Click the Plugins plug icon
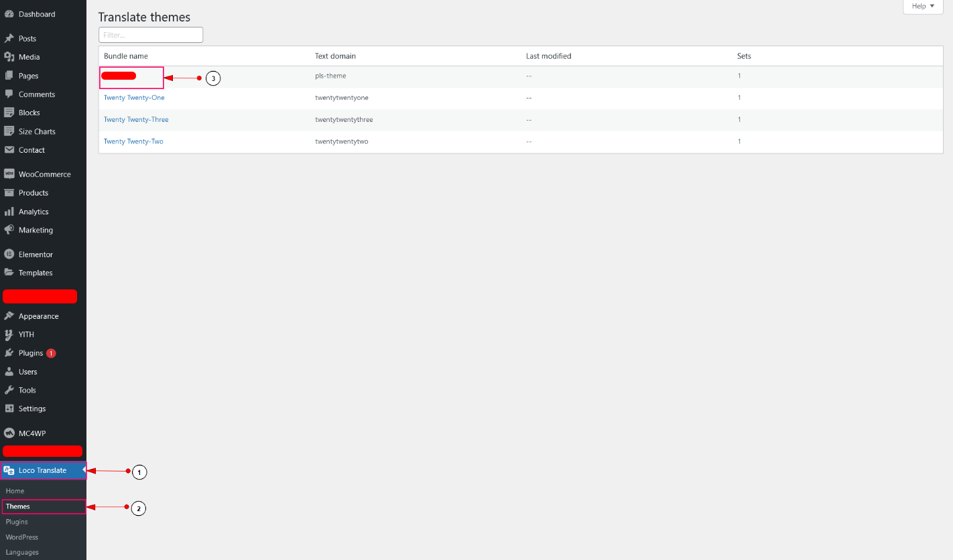Viewport: 953px width, 560px height. click(9, 353)
